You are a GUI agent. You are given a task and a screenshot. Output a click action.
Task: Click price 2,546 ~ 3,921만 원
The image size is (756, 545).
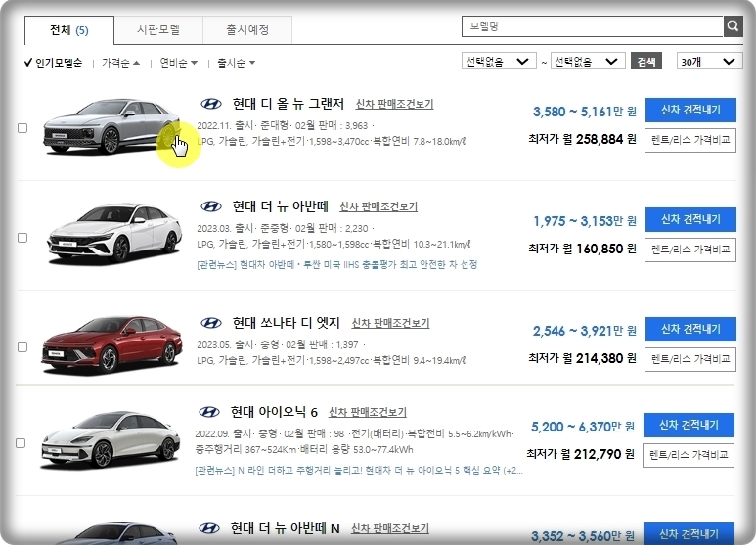(x=584, y=331)
